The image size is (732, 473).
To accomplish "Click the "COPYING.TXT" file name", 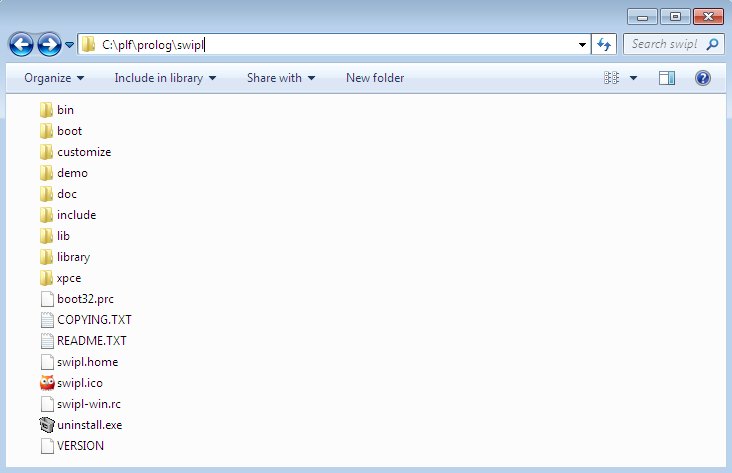I will click(x=94, y=320).
